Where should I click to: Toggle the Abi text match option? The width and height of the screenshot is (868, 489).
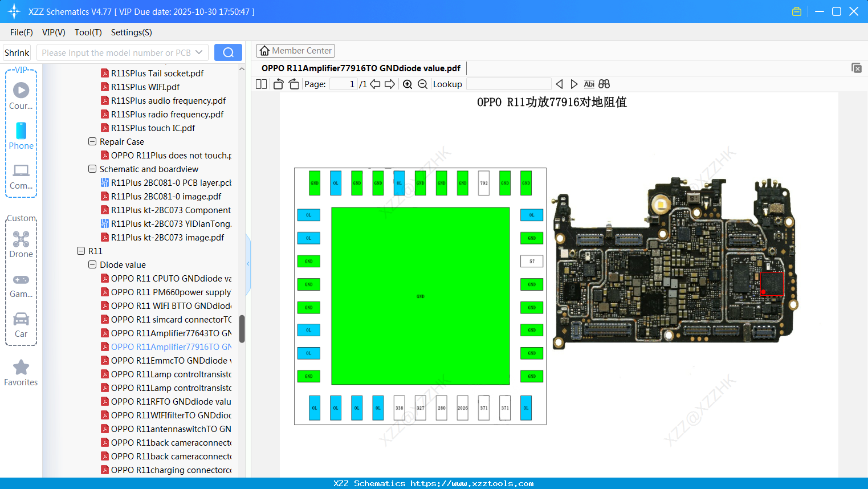pyautogui.click(x=589, y=84)
